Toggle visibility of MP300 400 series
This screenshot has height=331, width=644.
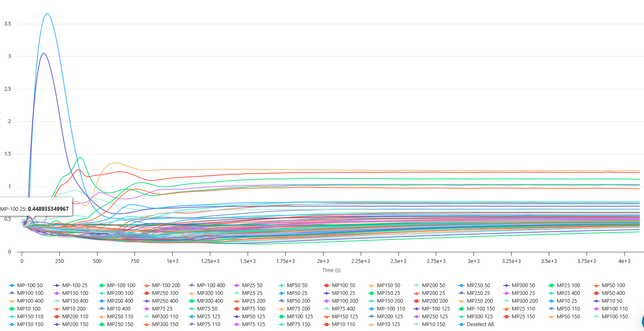[x=210, y=301]
